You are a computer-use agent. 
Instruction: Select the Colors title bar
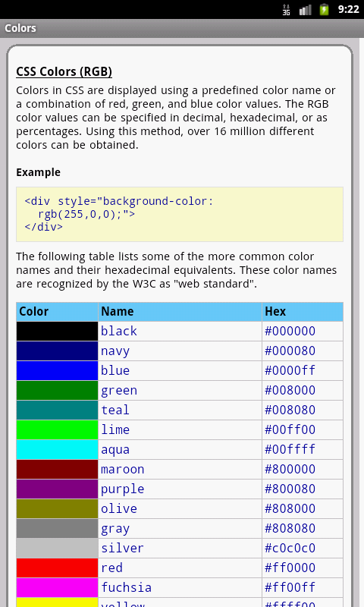[x=182, y=28]
